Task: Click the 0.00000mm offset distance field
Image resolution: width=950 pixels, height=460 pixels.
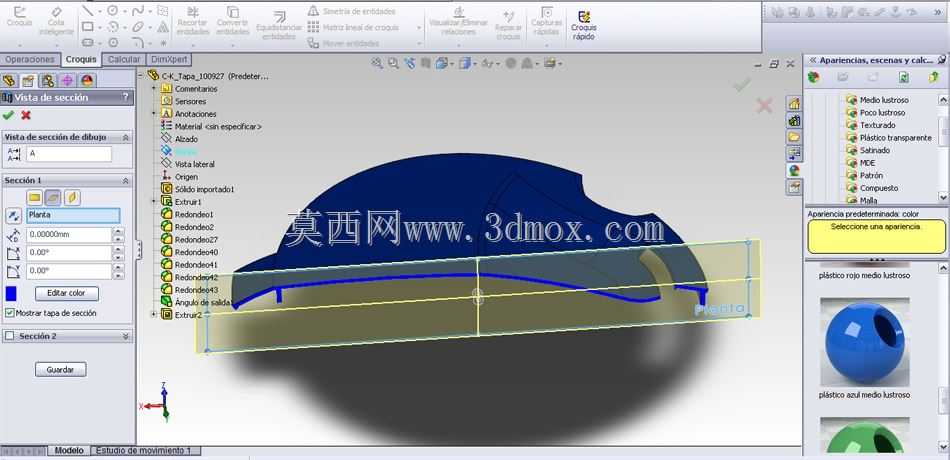Action: pyautogui.click(x=69, y=235)
